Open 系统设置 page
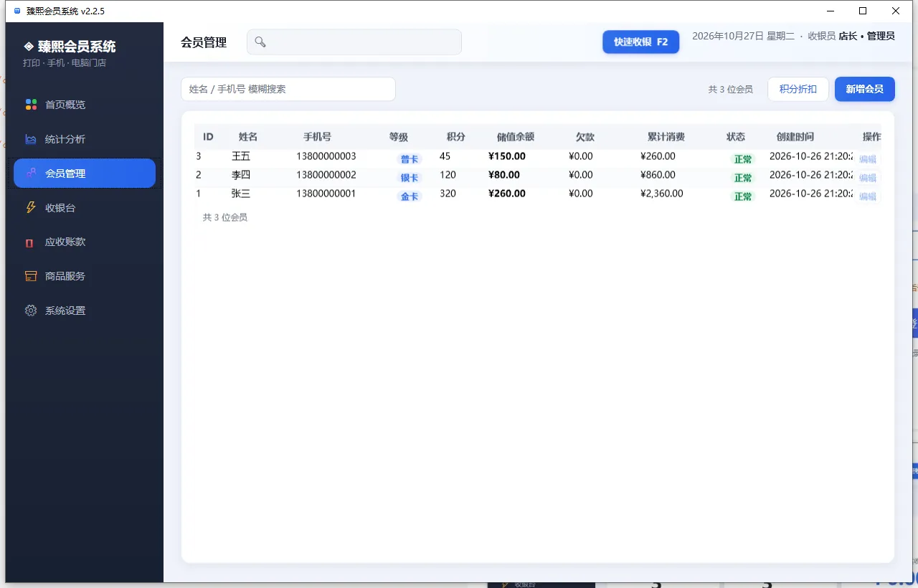The width and height of the screenshot is (918, 588). click(85, 310)
